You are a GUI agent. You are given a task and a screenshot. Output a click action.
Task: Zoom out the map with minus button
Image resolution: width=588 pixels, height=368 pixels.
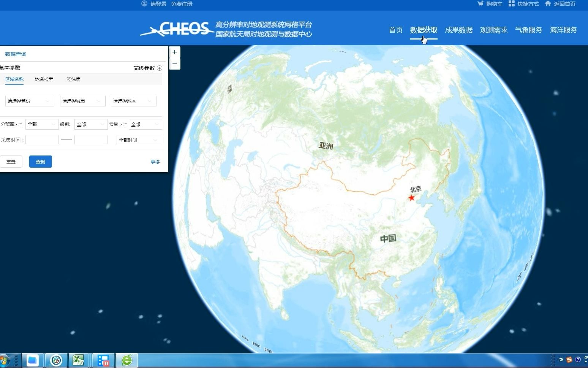(175, 64)
